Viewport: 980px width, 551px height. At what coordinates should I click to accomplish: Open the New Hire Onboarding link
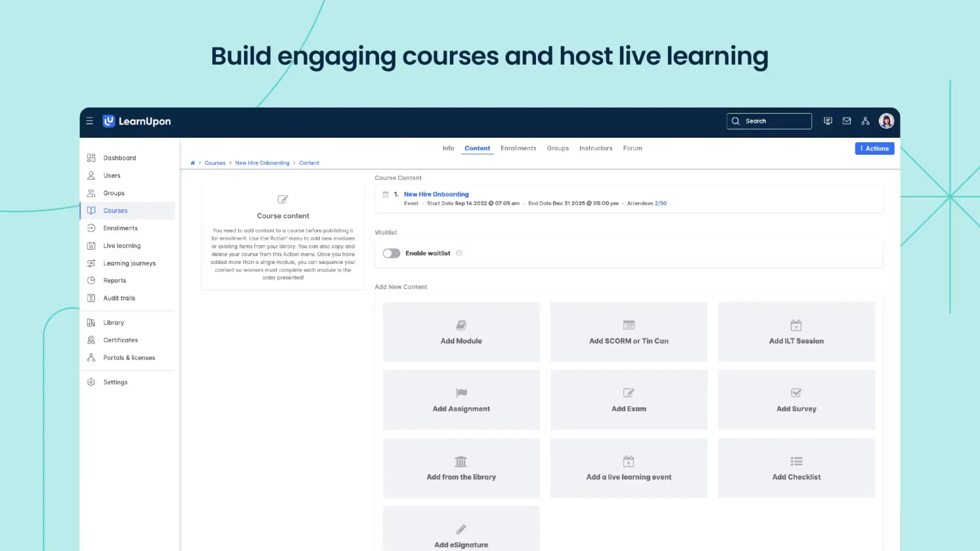(436, 194)
